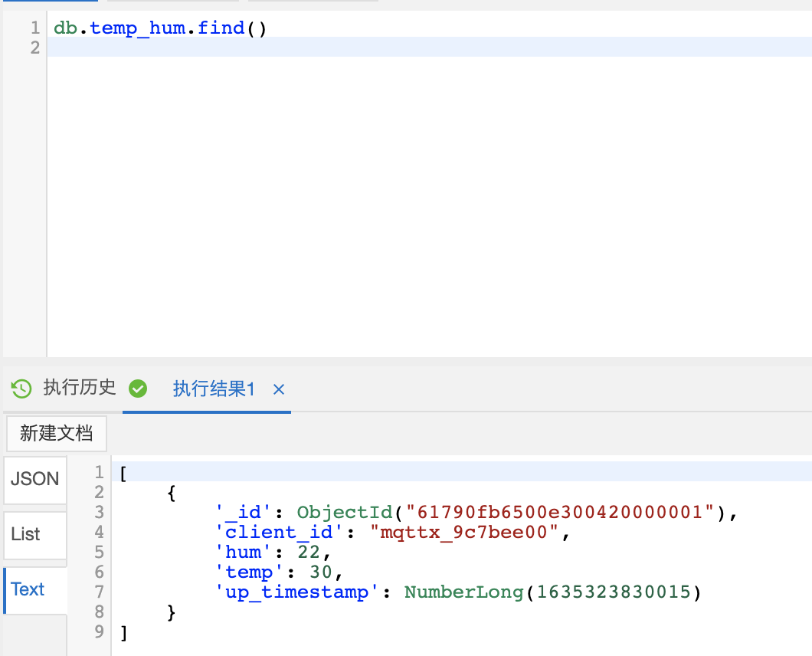Select the Text view tab

click(28, 589)
